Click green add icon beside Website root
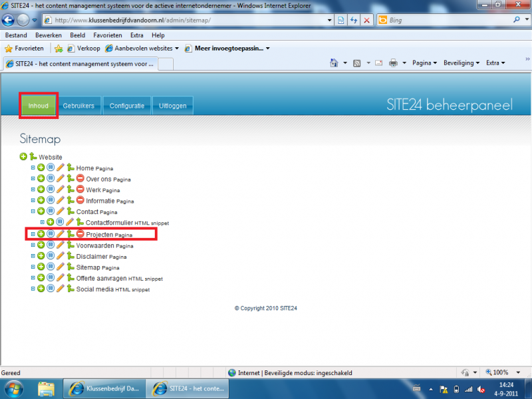The height and width of the screenshot is (399, 532). point(23,157)
